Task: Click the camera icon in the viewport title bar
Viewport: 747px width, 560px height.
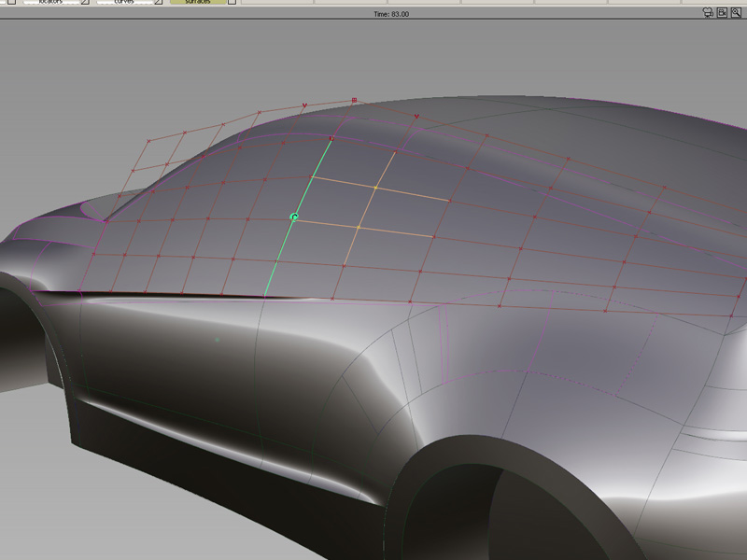Action: (x=709, y=14)
